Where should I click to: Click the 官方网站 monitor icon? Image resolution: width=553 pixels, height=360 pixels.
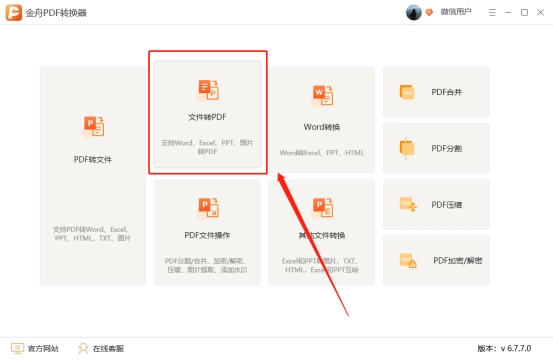pyautogui.click(x=17, y=348)
